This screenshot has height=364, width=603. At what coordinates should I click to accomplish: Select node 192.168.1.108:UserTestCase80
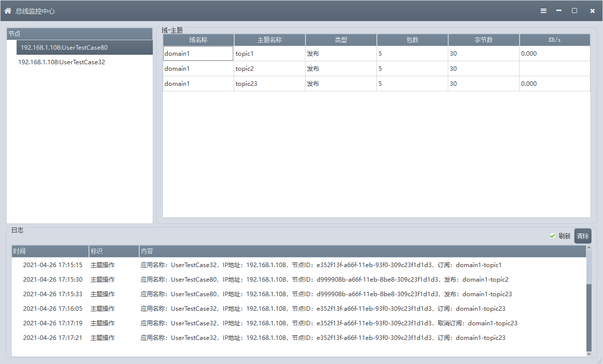64,48
